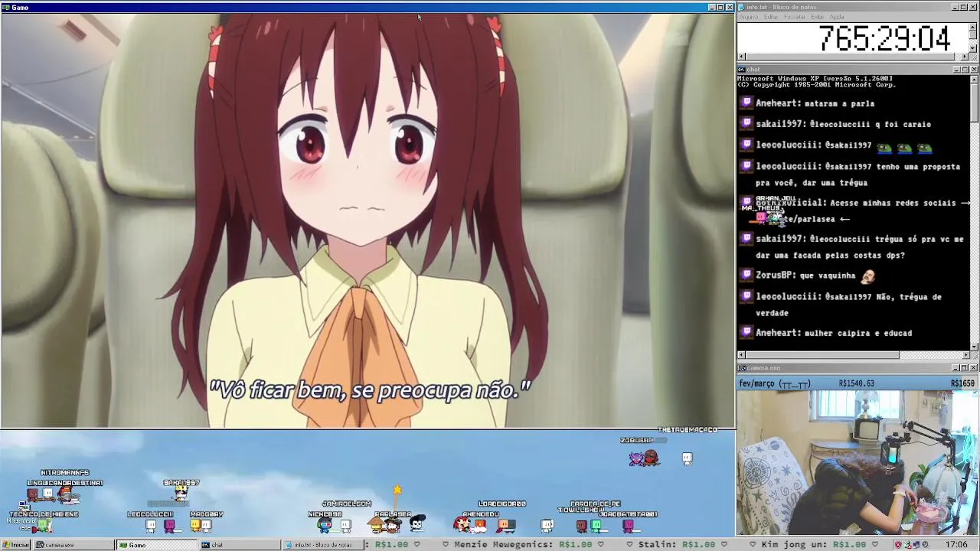Click the webcam feed in camera.exe
Viewport: 980px width, 551px height.
[857, 463]
